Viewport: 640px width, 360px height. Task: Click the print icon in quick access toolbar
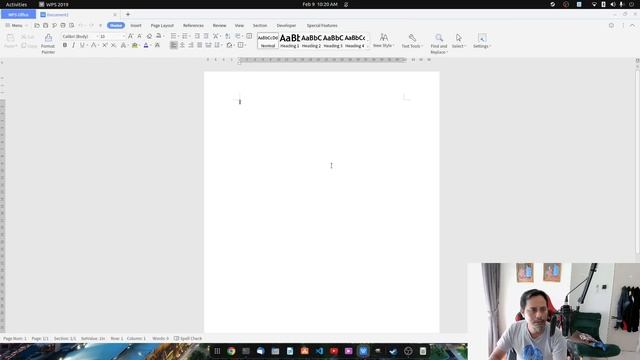pyautogui.click(x=63, y=25)
